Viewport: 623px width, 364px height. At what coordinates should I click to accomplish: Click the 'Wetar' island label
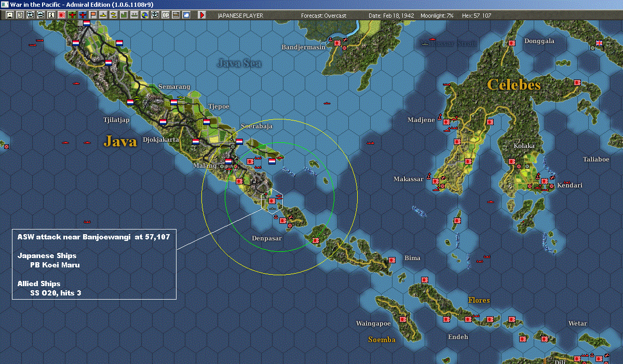point(577,323)
